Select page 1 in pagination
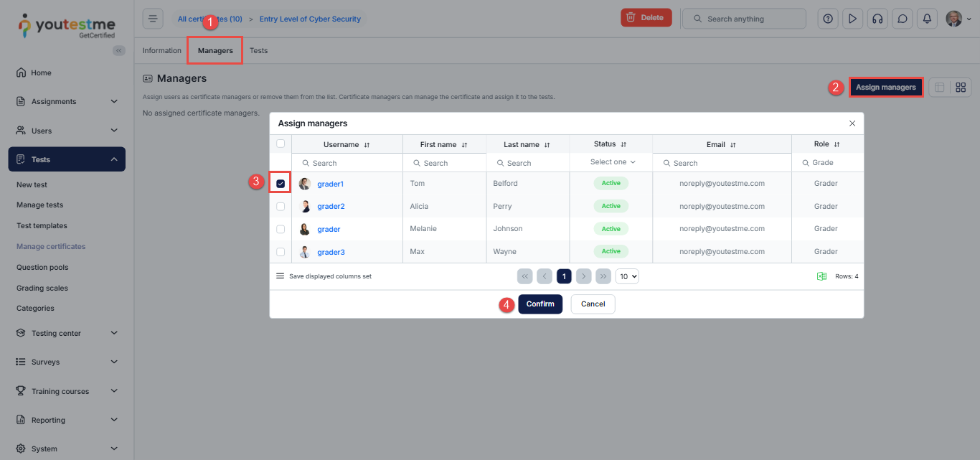Viewport: 980px width, 460px height. 564,276
